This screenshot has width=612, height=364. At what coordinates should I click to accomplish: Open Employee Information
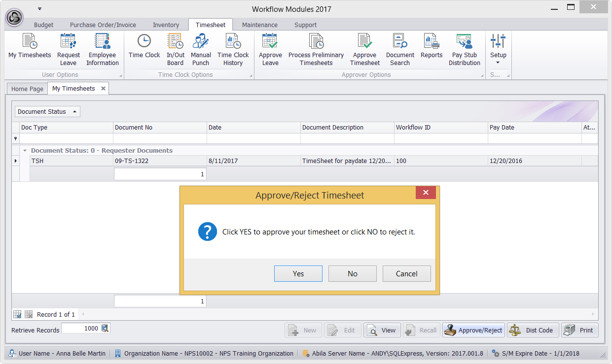pos(103,48)
